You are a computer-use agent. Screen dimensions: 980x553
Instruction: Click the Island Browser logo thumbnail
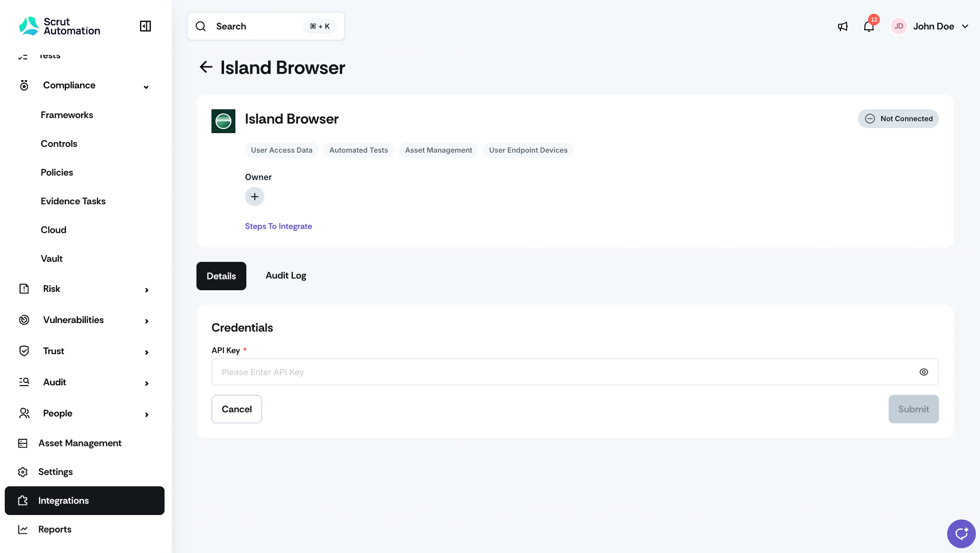(223, 121)
